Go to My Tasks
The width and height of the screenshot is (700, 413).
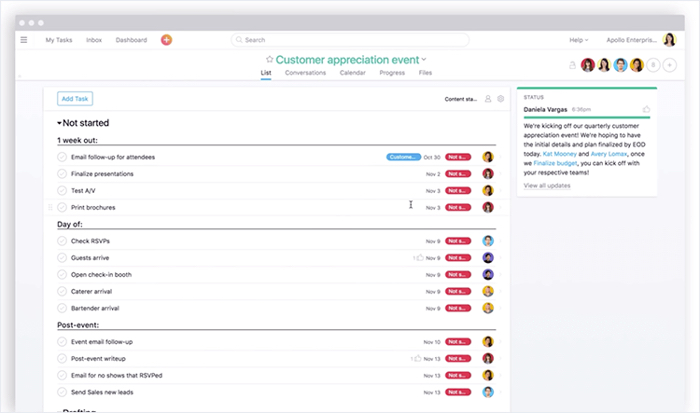[x=58, y=40]
